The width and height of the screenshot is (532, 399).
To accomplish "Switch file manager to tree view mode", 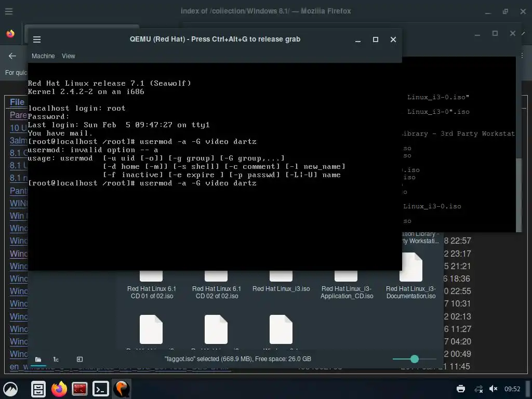I will click(x=56, y=360).
